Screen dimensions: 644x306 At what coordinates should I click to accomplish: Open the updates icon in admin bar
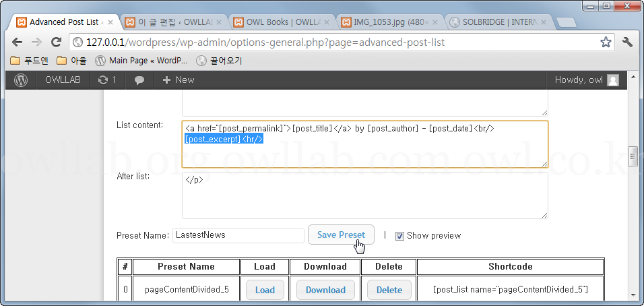pos(106,80)
